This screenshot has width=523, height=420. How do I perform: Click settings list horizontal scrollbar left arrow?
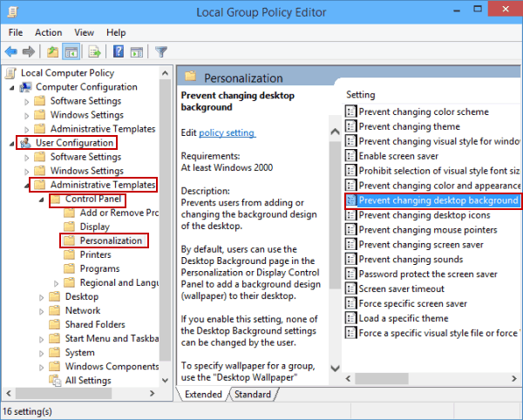tap(348, 378)
